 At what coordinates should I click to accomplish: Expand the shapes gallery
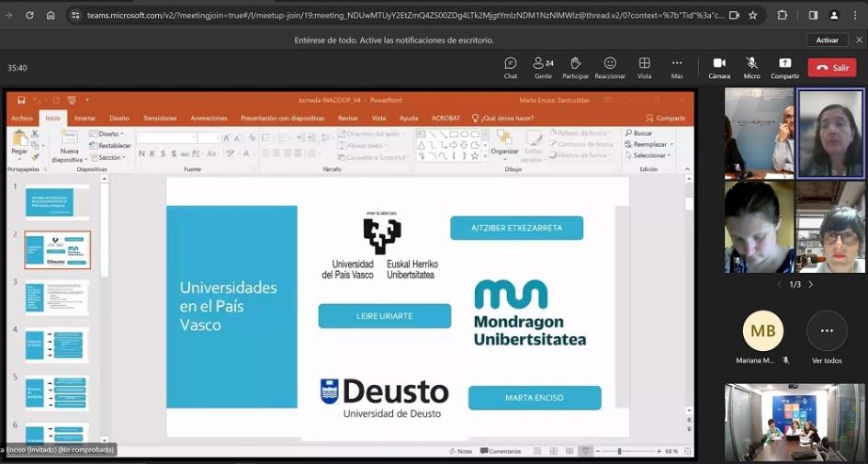click(x=486, y=157)
